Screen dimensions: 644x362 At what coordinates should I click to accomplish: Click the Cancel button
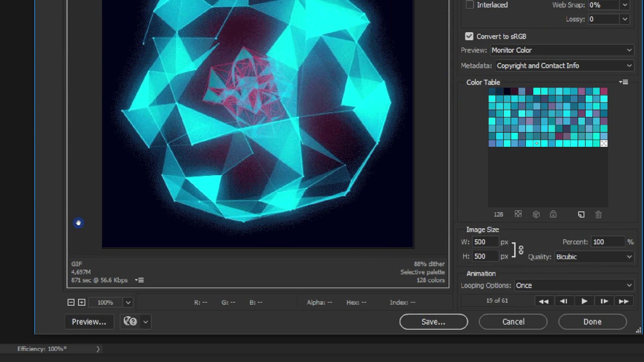[x=513, y=322]
